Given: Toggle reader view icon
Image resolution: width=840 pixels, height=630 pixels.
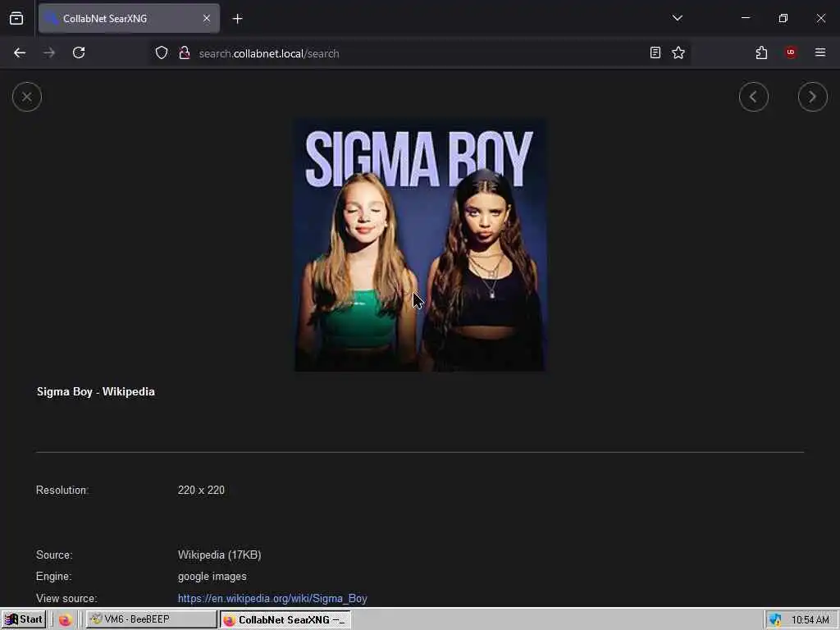Looking at the screenshot, I should [655, 53].
